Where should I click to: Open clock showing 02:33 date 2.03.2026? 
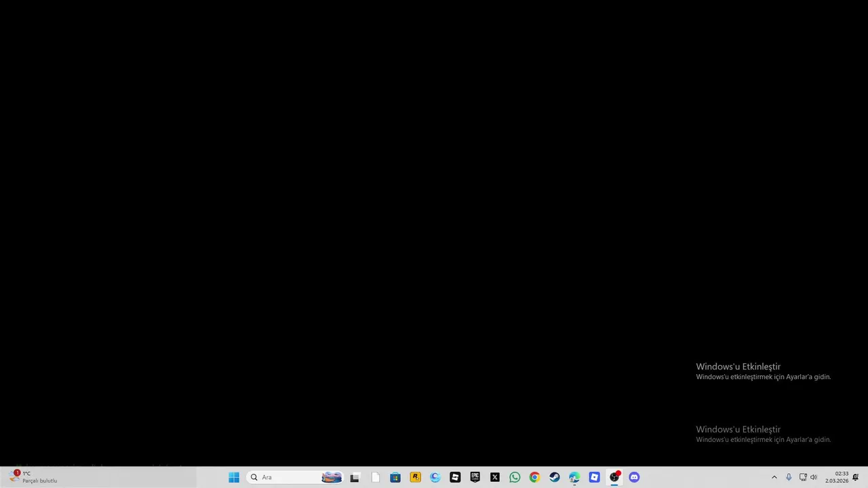[837, 477]
